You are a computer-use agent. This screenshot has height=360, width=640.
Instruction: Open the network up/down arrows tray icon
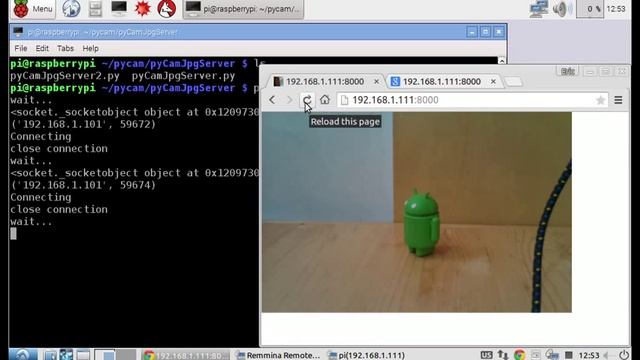tap(502, 355)
